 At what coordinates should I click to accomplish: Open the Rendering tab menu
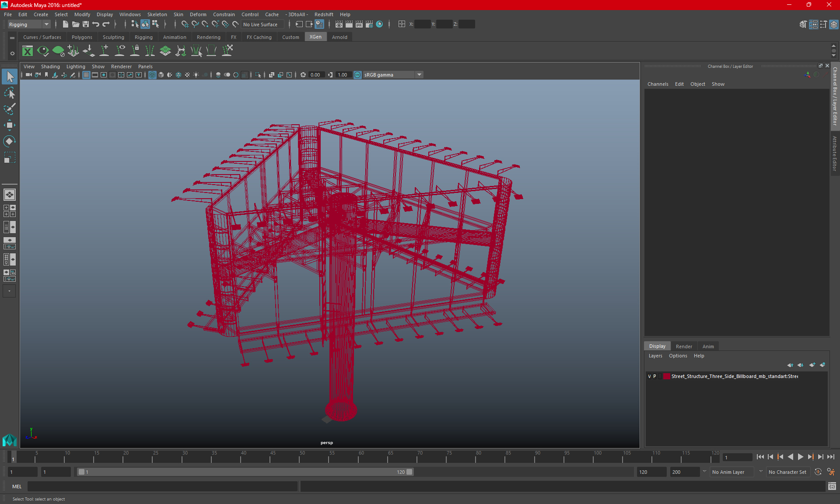coord(208,37)
